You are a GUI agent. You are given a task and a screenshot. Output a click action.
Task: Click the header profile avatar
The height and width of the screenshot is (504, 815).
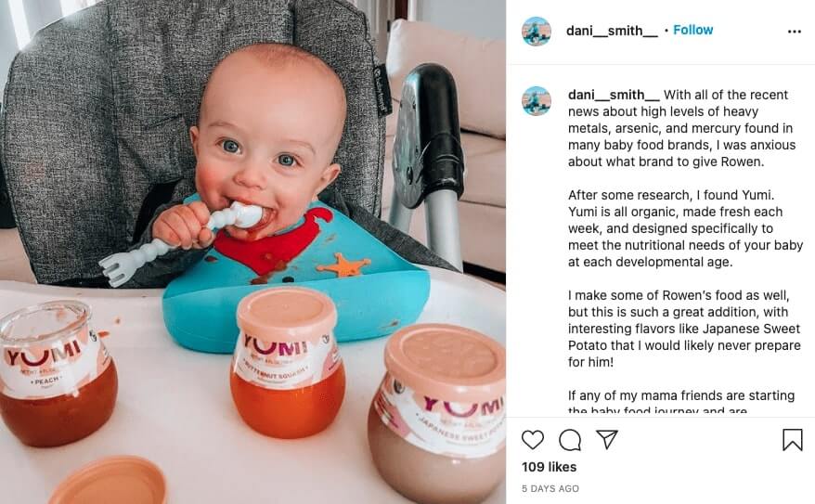pyautogui.click(x=537, y=32)
